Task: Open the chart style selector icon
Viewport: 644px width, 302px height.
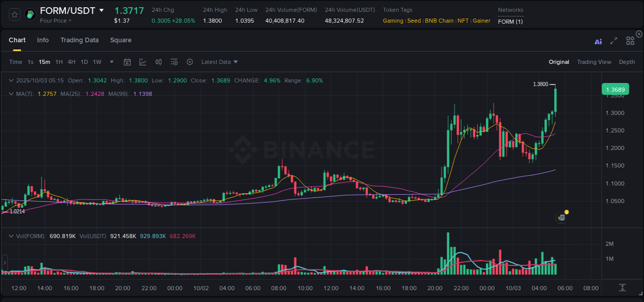Action: pos(142,62)
